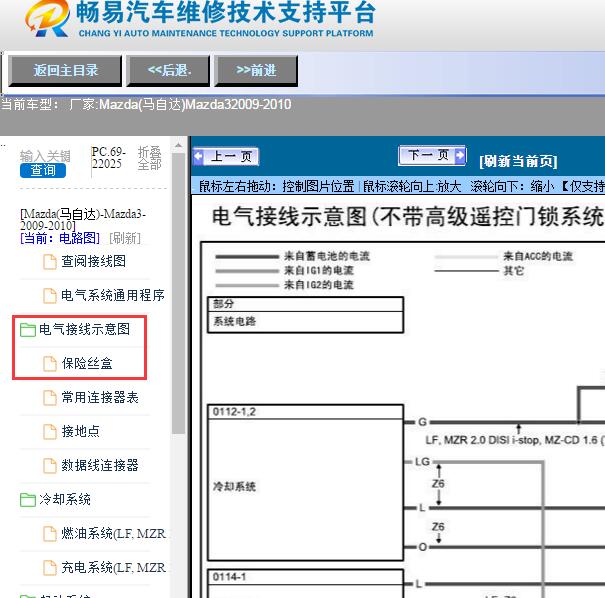Click the sidebar scrollbar up arrow
Image resolution: width=605 pixels, height=598 pixels.
pyautogui.click(x=178, y=146)
